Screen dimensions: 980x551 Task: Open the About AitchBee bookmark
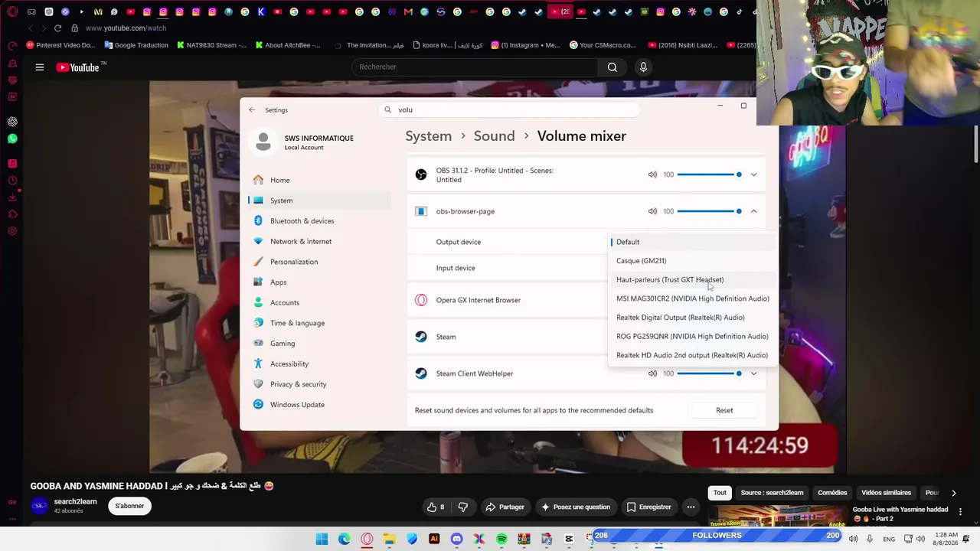pyautogui.click(x=288, y=45)
